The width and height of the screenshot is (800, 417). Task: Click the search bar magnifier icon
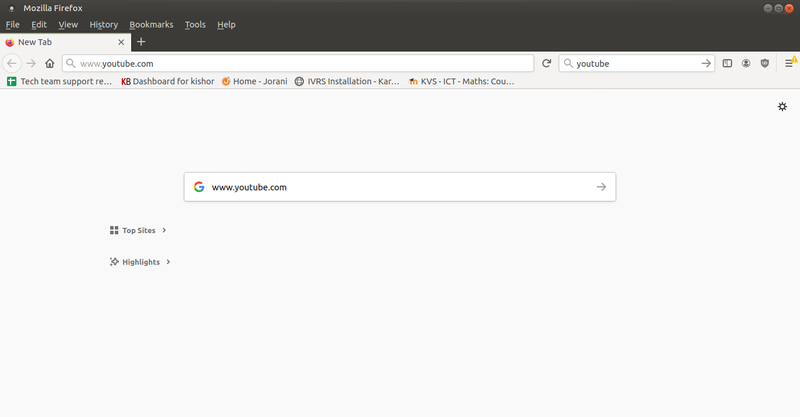coord(568,63)
